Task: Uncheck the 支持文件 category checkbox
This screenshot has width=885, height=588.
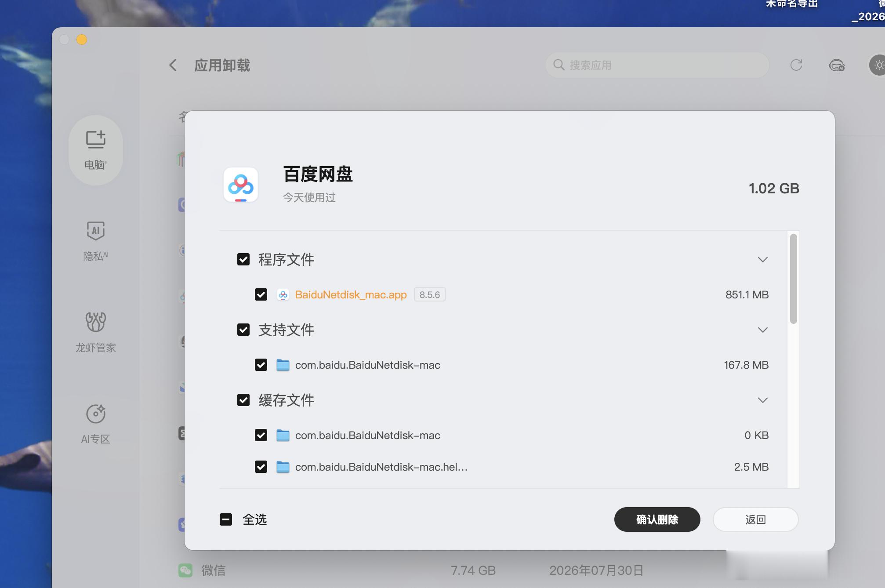Action: [x=243, y=330]
